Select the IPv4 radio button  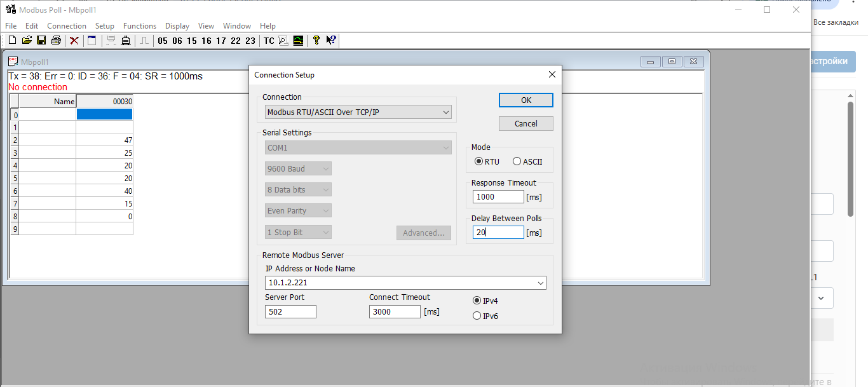click(x=477, y=301)
